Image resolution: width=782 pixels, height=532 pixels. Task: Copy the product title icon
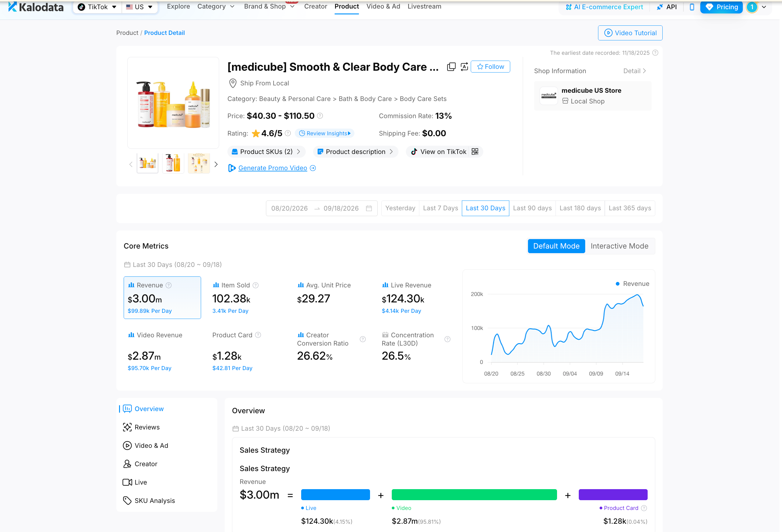(451, 67)
